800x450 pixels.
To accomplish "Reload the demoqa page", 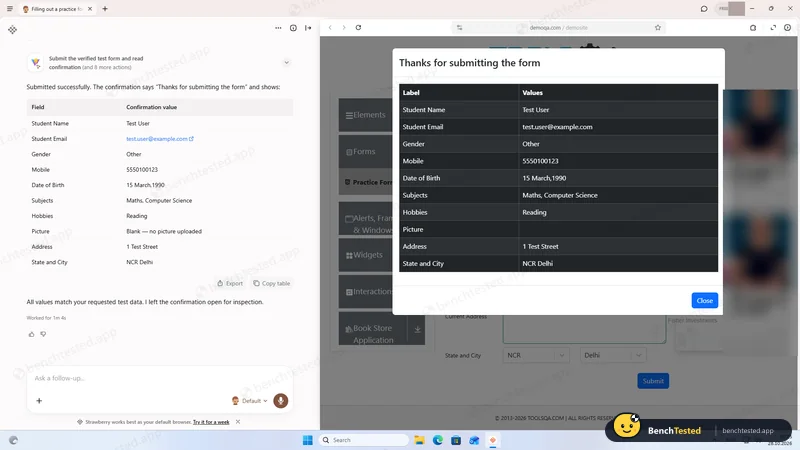I will click(359, 28).
